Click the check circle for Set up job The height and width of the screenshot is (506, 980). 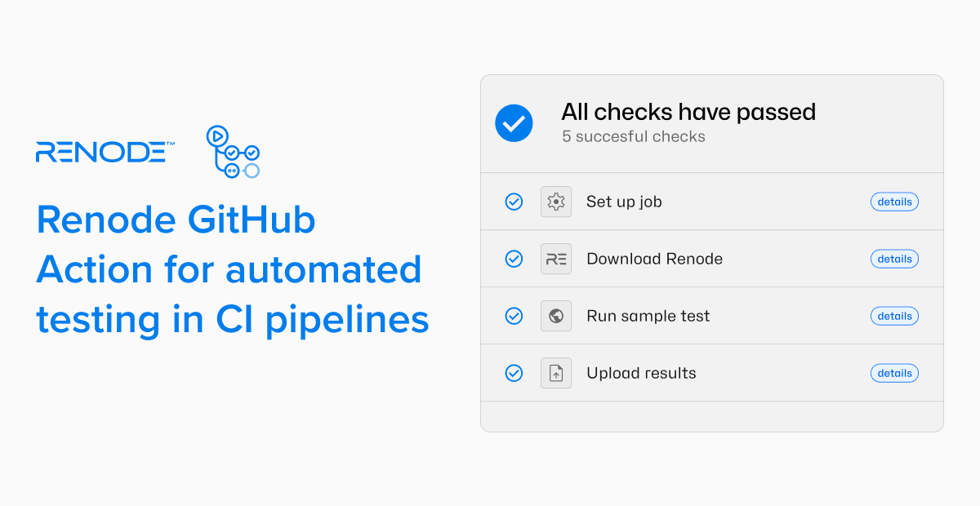(x=514, y=202)
